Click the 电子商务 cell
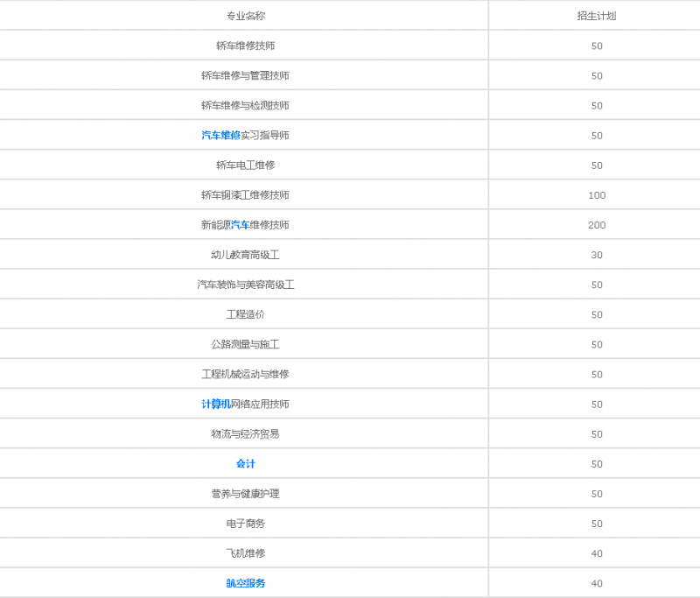Image resolution: width=700 pixels, height=598 pixels. click(245, 524)
